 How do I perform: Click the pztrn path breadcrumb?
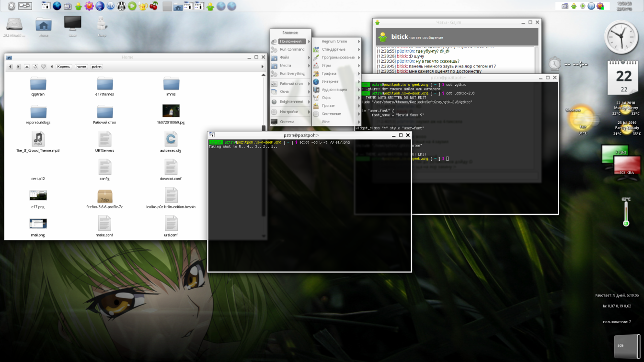(x=96, y=67)
